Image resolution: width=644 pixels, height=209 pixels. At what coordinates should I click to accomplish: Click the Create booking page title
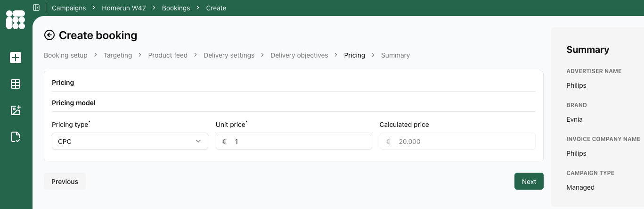(98, 35)
